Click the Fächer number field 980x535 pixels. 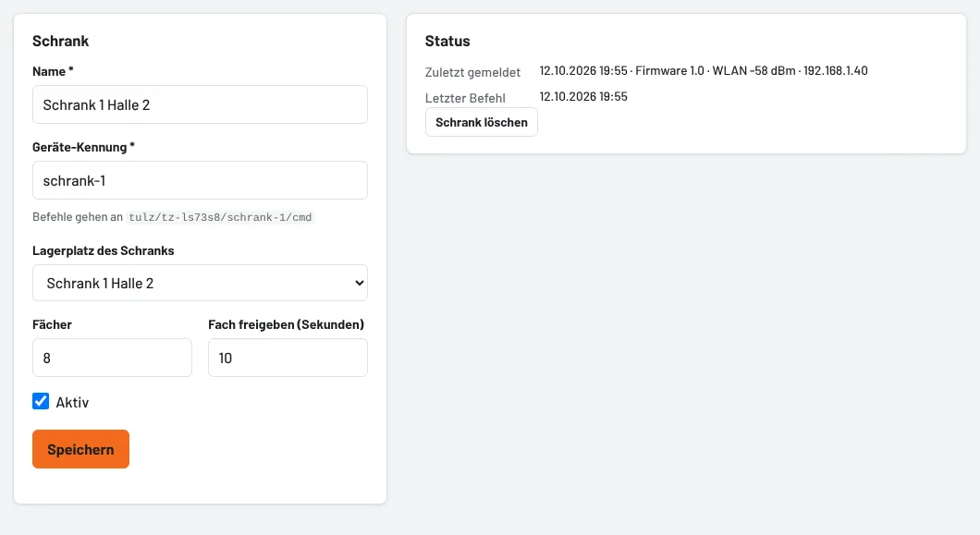[x=112, y=358]
